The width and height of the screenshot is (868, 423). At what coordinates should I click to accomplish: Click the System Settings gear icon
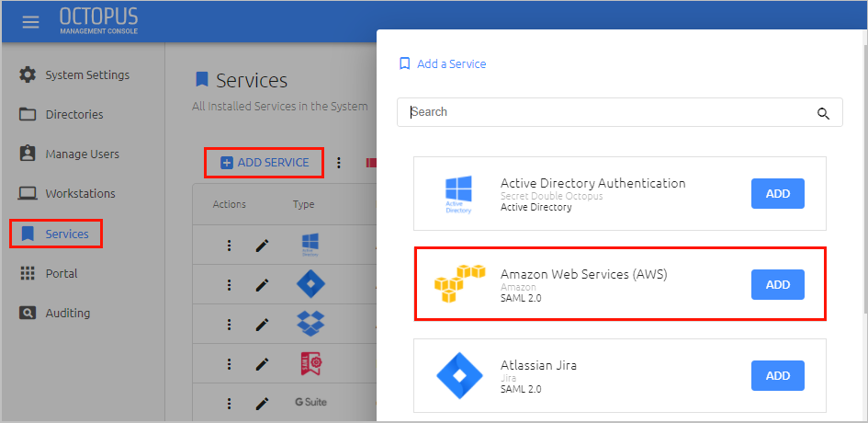28,74
